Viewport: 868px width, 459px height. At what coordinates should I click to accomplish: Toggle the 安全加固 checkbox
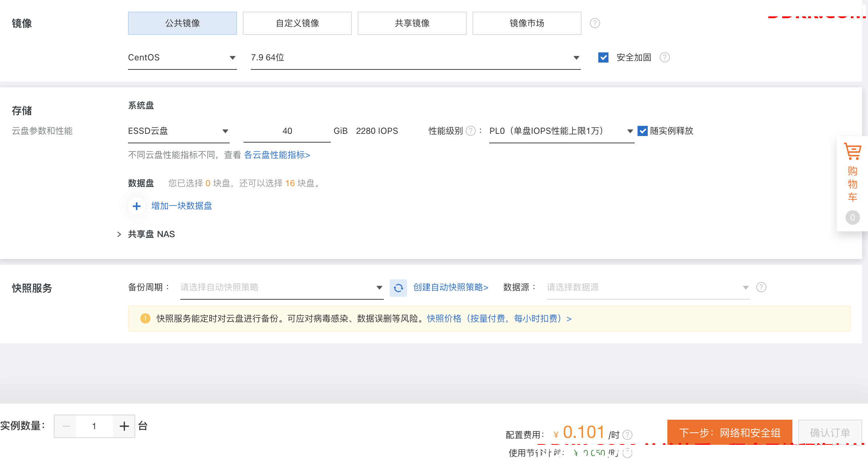pyautogui.click(x=603, y=57)
